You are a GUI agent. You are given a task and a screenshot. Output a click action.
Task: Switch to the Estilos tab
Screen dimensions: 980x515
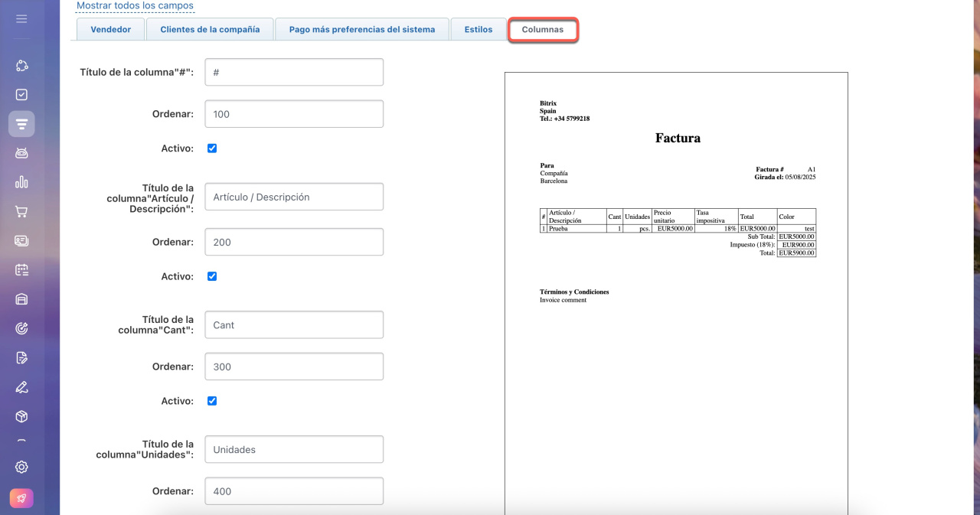(x=479, y=29)
